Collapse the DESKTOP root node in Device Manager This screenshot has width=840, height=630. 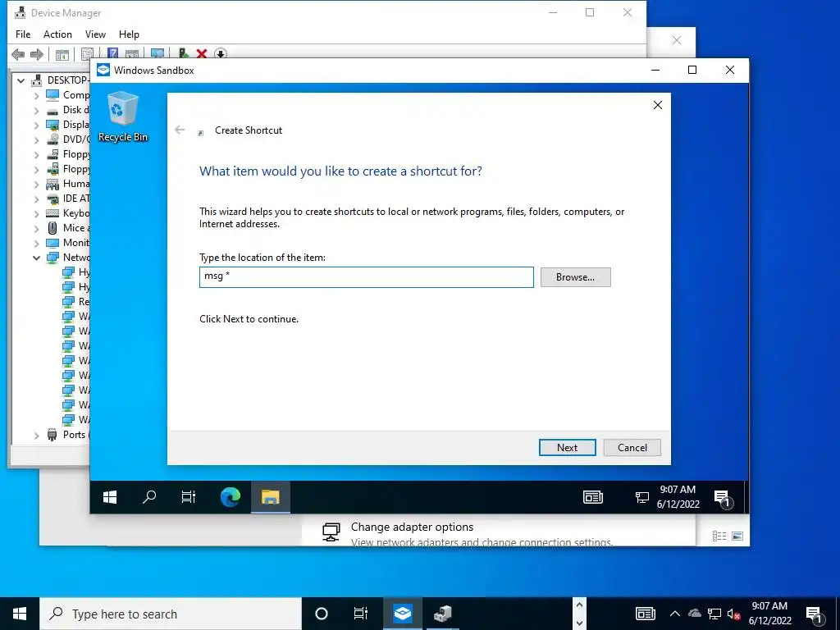pyautogui.click(x=21, y=81)
